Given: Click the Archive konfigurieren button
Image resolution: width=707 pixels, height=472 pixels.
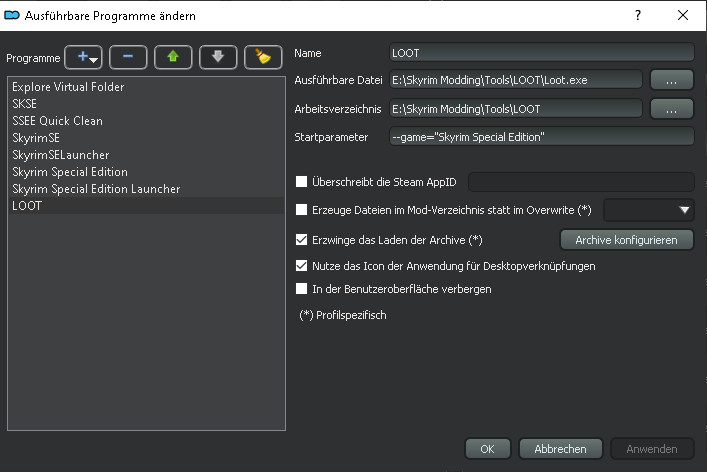Looking at the screenshot, I should [625, 240].
